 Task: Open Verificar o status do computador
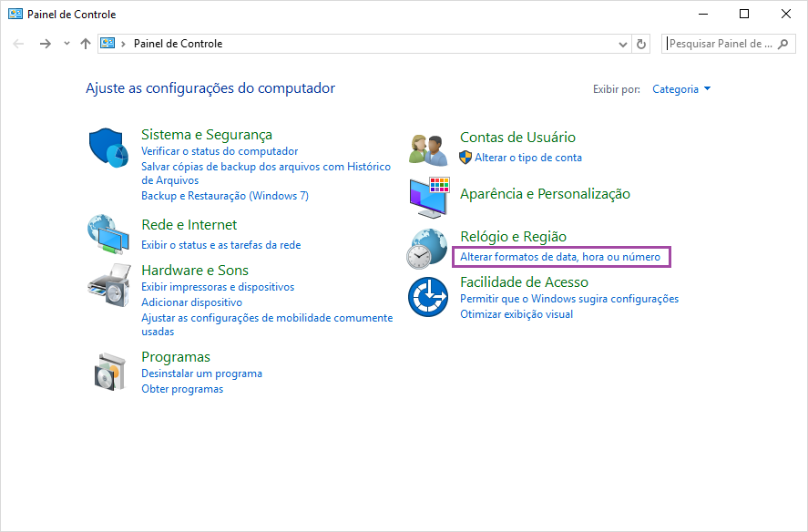tap(220, 151)
